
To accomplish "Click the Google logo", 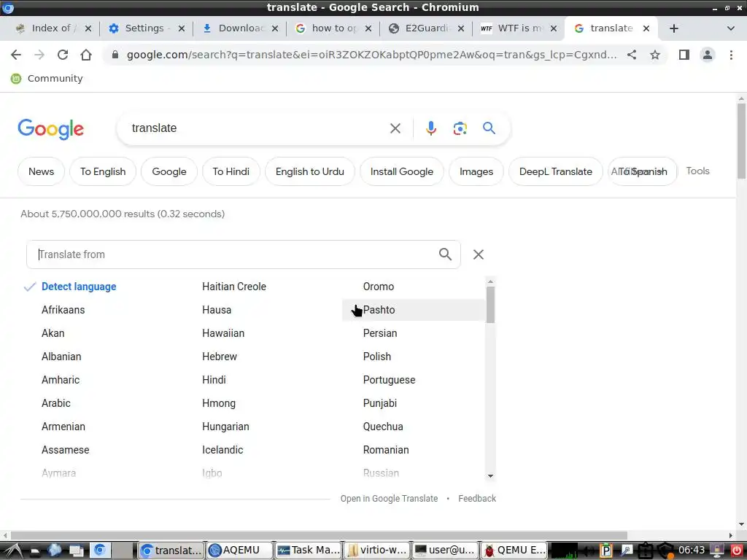I will (x=50, y=129).
